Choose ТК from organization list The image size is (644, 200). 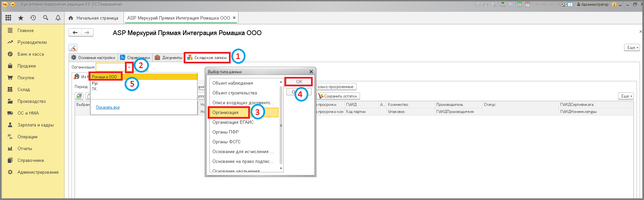pos(144,89)
